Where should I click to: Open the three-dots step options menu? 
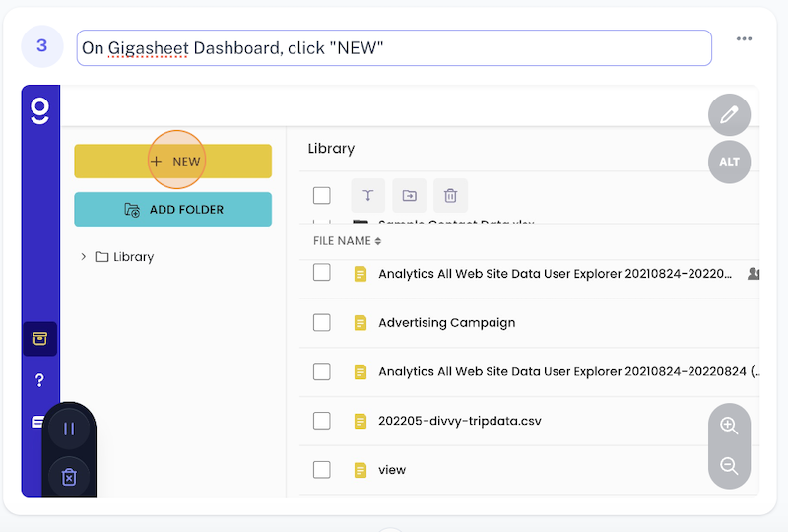[744, 38]
